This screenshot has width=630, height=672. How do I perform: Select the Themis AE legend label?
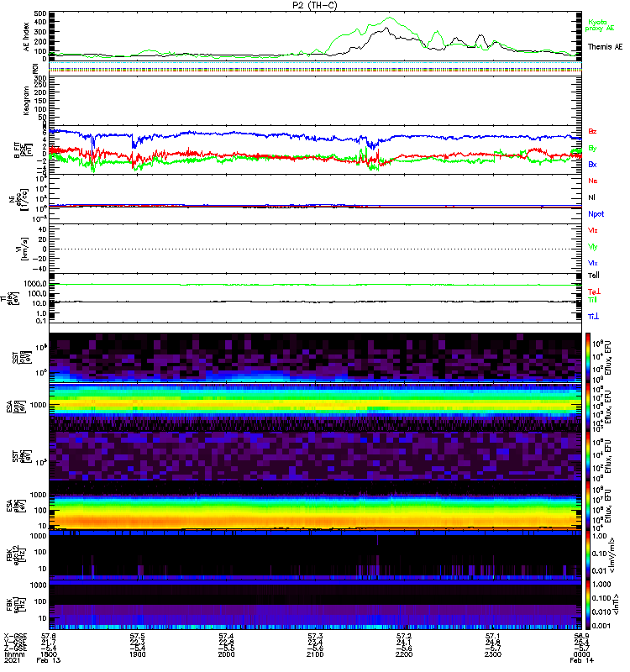pos(605,47)
